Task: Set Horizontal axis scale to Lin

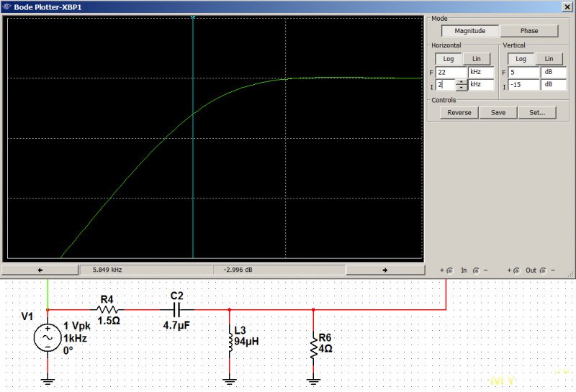Action: (477, 59)
